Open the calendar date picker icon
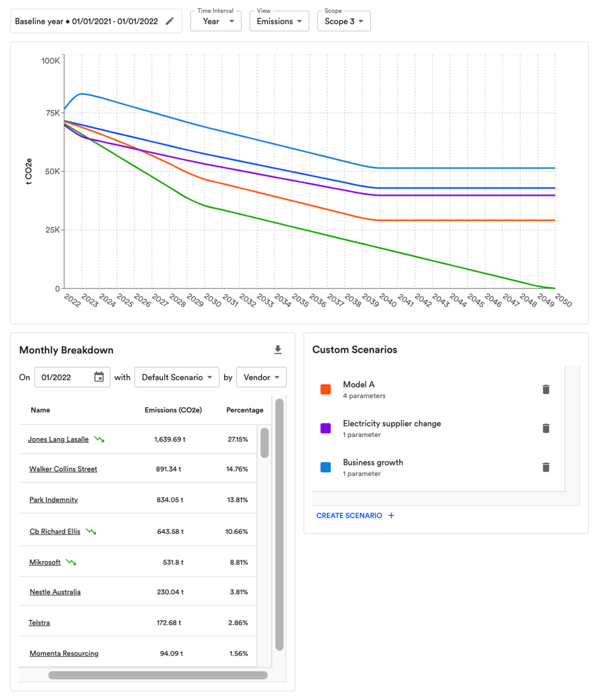This screenshot has width=601, height=700. [99, 377]
